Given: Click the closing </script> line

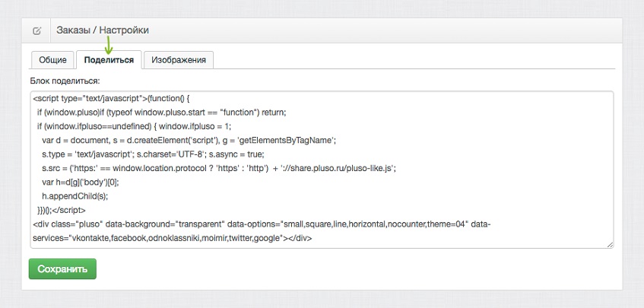Looking at the screenshot, I should tap(62, 210).
